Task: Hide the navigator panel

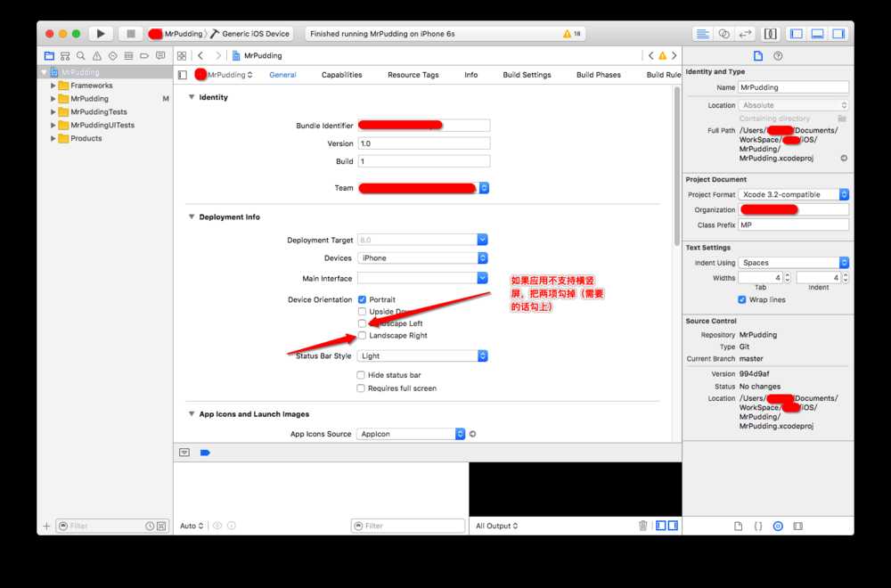Action: [796, 34]
